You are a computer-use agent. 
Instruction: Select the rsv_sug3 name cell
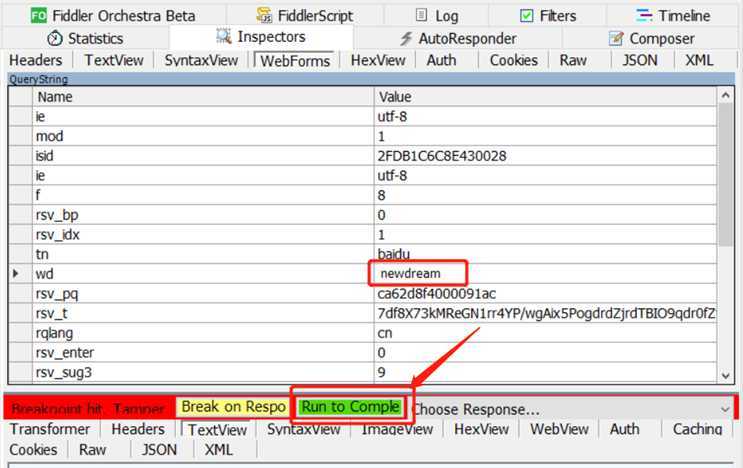(203, 372)
